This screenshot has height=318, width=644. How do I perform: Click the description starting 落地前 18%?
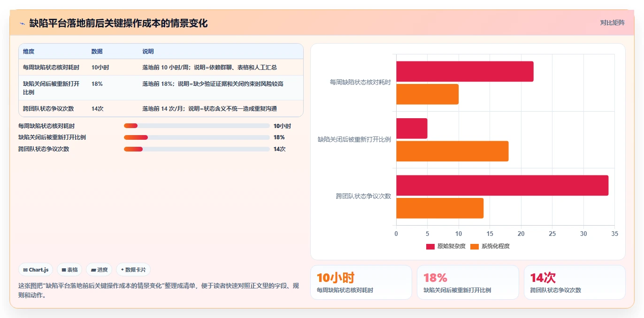pos(213,84)
